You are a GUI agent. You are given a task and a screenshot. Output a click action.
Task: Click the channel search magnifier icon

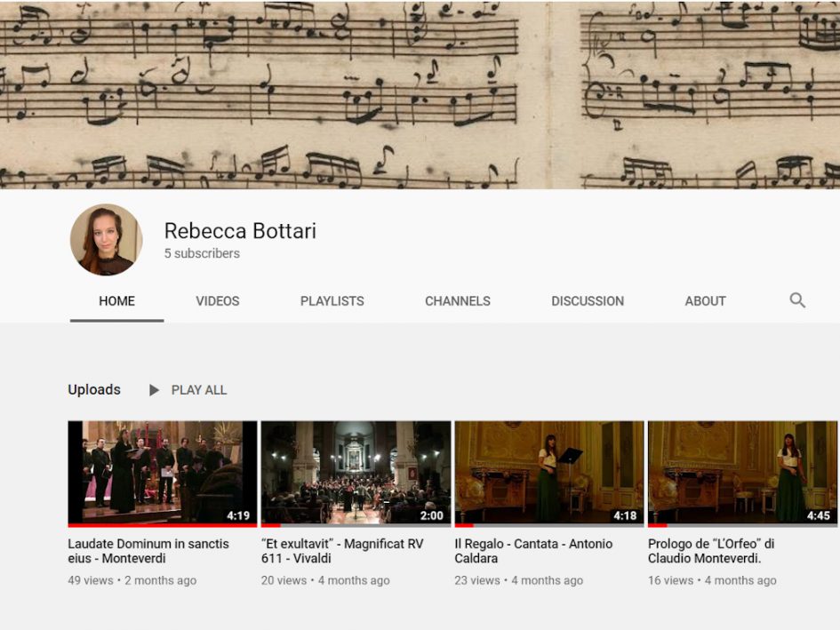point(797,300)
